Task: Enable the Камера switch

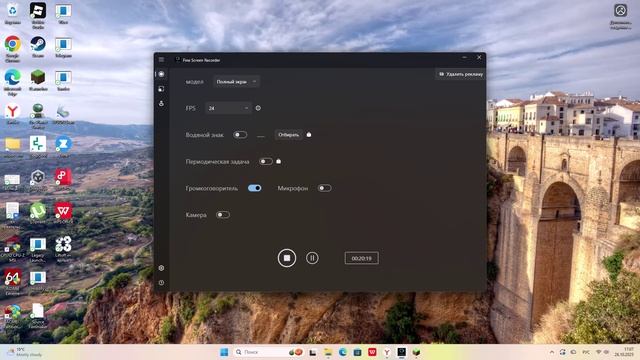Action: [223, 215]
